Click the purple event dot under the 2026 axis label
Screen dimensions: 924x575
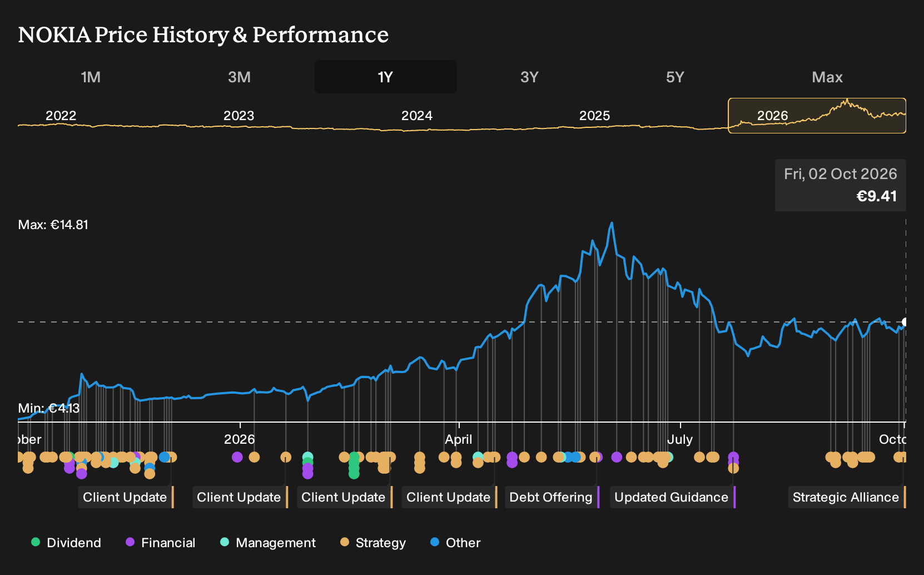point(237,457)
